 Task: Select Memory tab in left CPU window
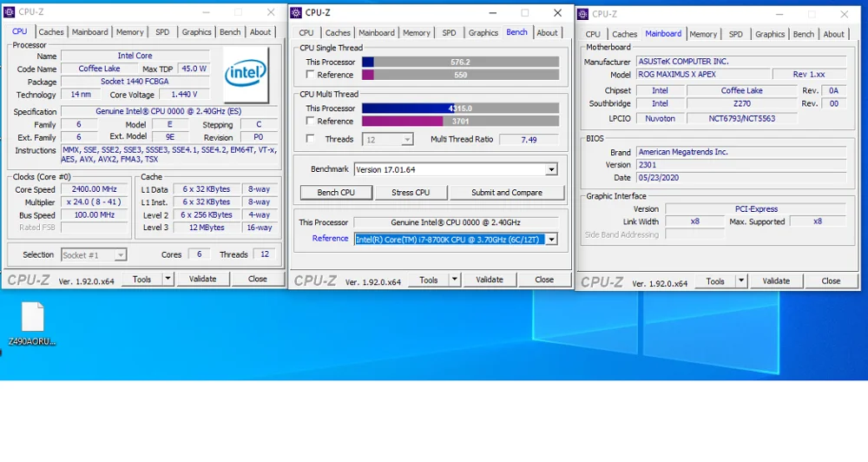point(129,32)
